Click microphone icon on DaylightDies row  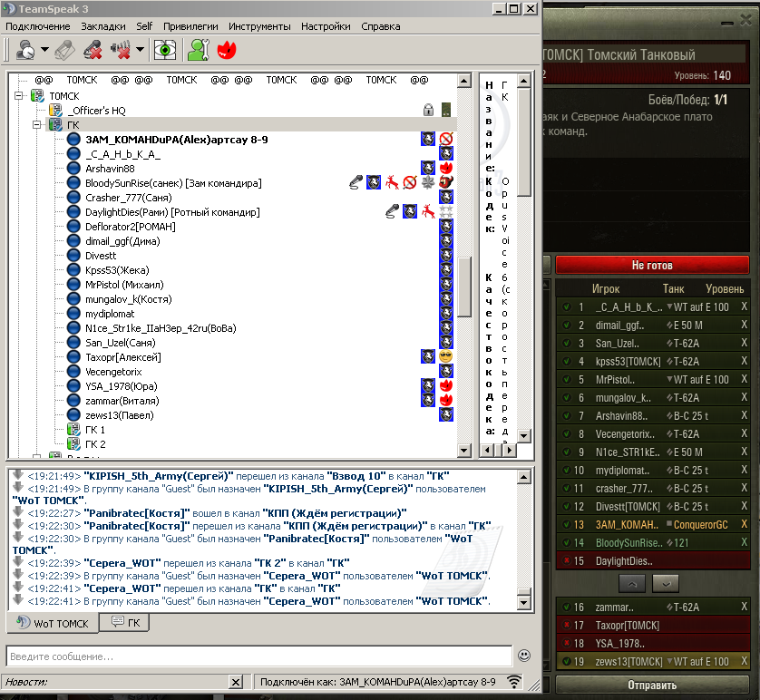tap(392, 211)
